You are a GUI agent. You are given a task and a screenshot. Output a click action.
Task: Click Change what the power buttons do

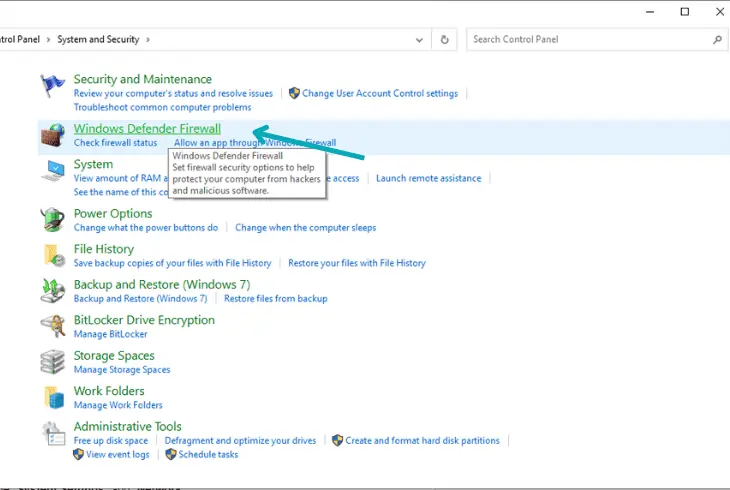click(x=146, y=227)
